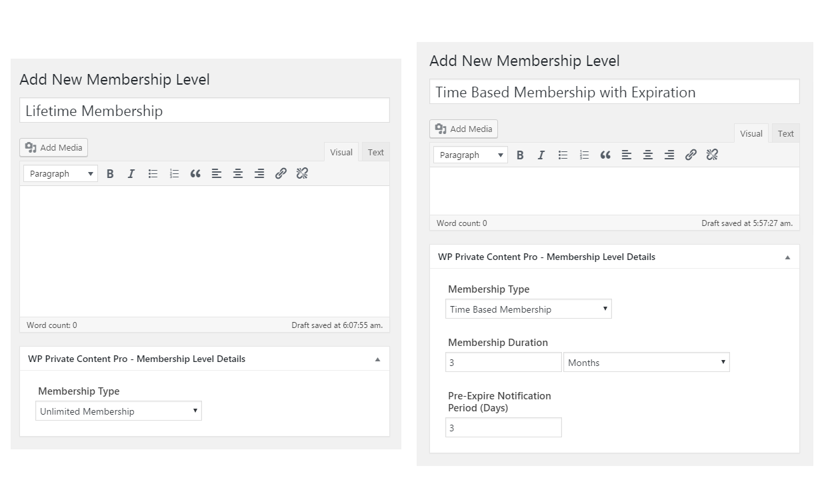Click inside the Time Based Membership content editor area
This screenshot has height=504, width=824.
(615, 191)
